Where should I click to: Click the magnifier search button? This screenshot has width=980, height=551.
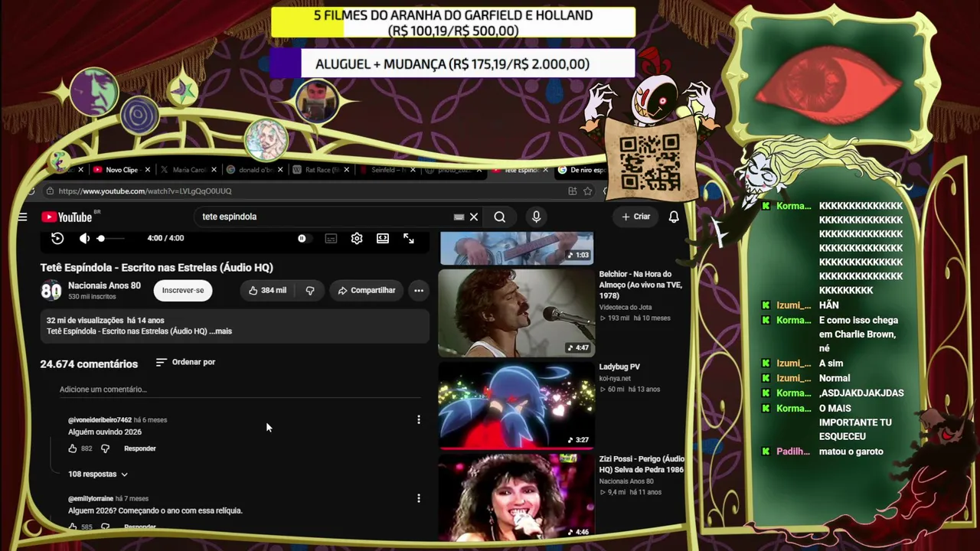click(499, 217)
